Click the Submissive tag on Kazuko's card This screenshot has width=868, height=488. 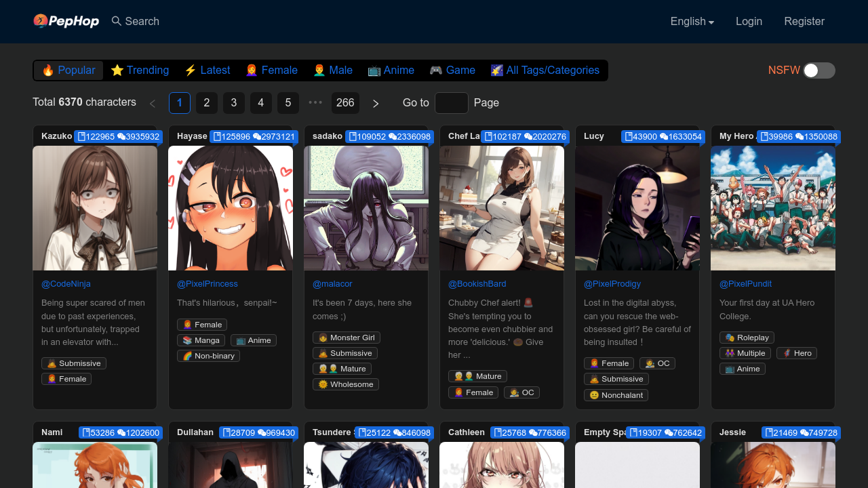pyautogui.click(x=74, y=363)
